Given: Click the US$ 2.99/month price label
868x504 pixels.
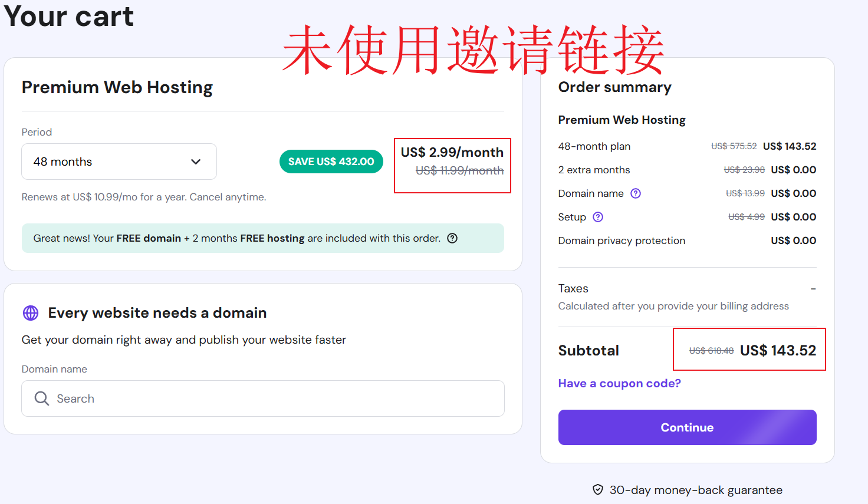Looking at the screenshot, I should click(x=452, y=153).
